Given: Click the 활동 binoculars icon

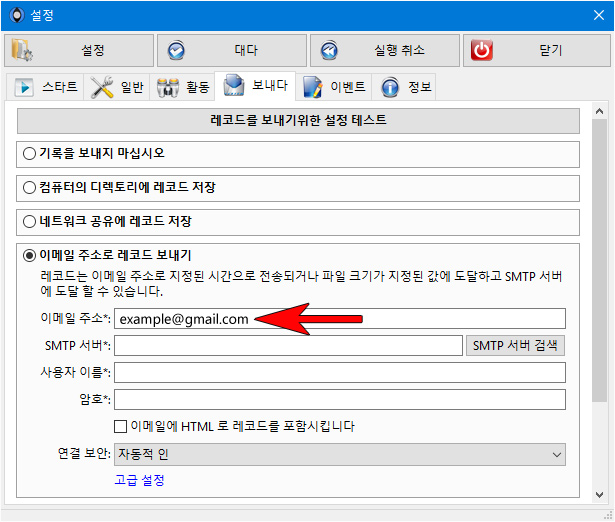Looking at the screenshot, I should (x=168, y=87).
